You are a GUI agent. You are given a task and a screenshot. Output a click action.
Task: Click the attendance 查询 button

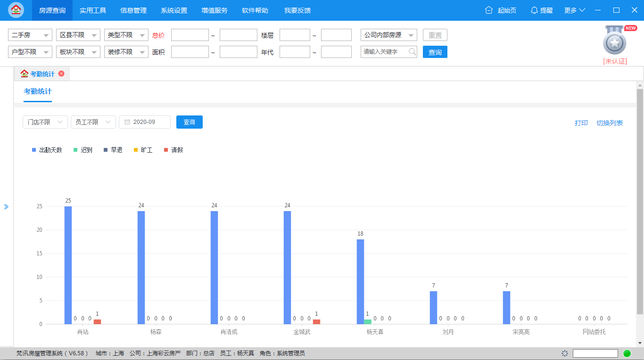point(190,122)
